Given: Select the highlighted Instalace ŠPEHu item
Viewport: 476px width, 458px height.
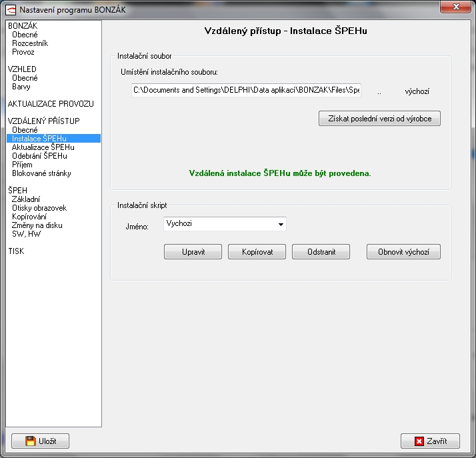Looking at the screenshot, I should click(54, 139).
